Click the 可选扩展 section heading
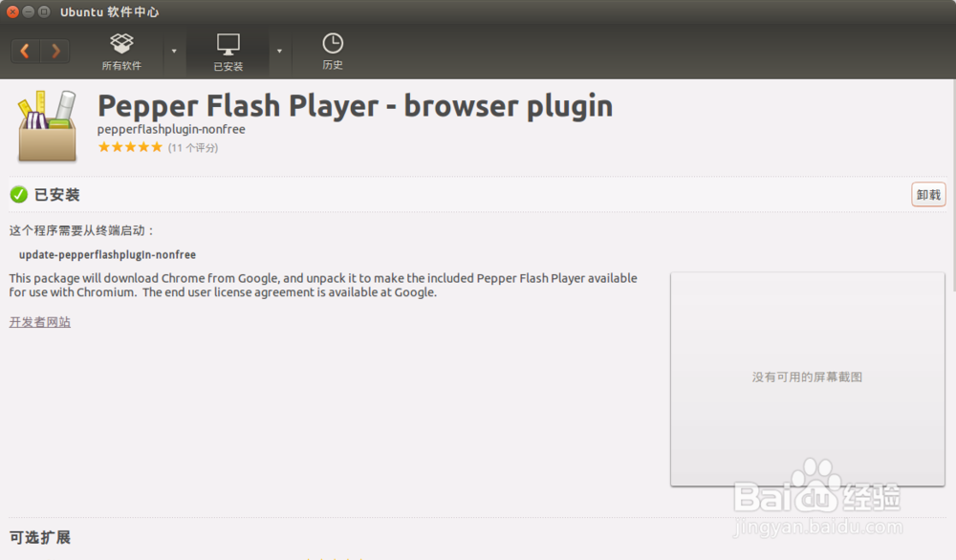This screenshot has width=956, height=560. [40, 537]
